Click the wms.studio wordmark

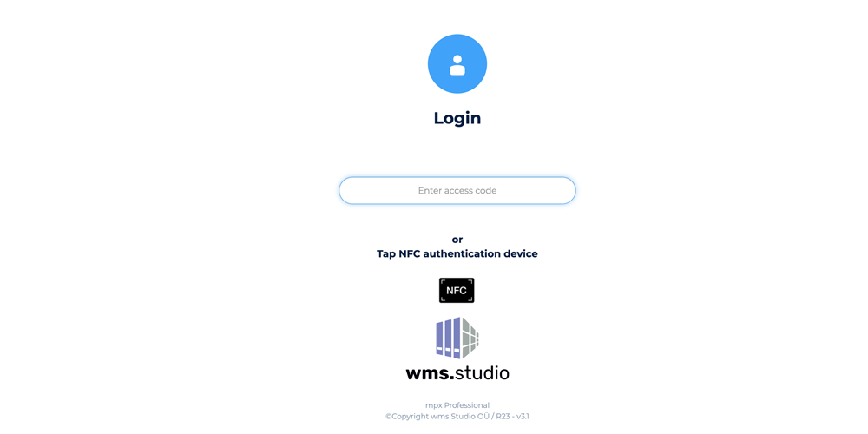pos(457,372)
